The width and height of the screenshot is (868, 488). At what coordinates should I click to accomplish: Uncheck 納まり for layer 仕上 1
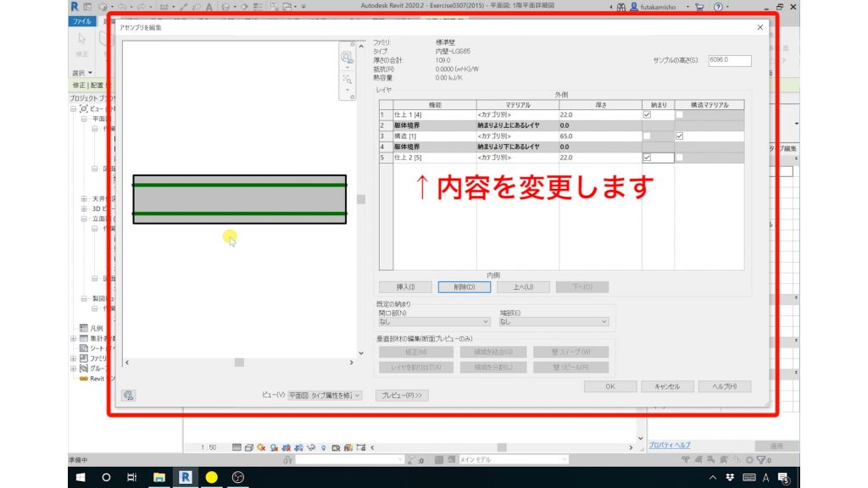click(646, 114)
